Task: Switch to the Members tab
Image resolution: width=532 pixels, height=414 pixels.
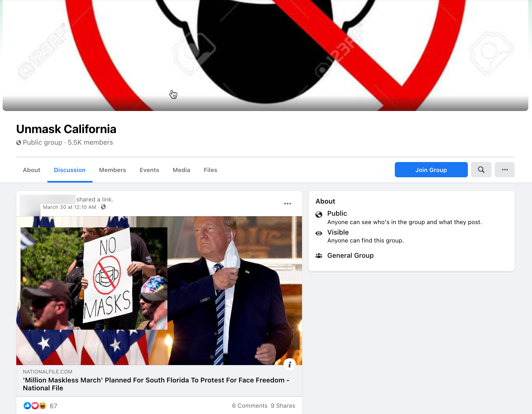Action: coord(112,170)
